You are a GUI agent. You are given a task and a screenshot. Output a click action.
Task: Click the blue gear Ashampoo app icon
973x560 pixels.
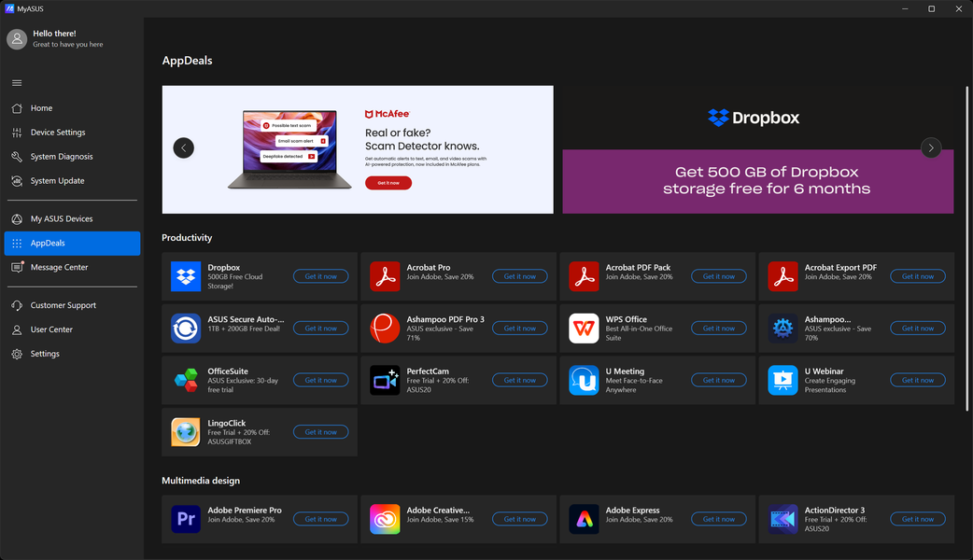[x=783, y=328]
